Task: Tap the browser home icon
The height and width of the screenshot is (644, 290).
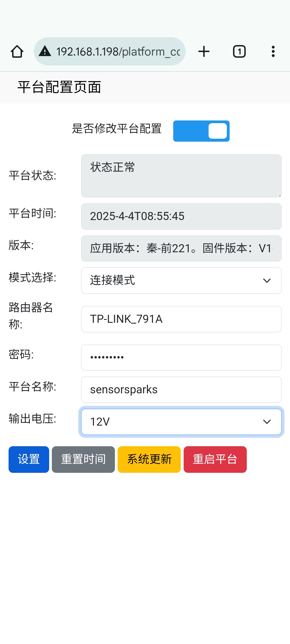Action: coord(17,52)
